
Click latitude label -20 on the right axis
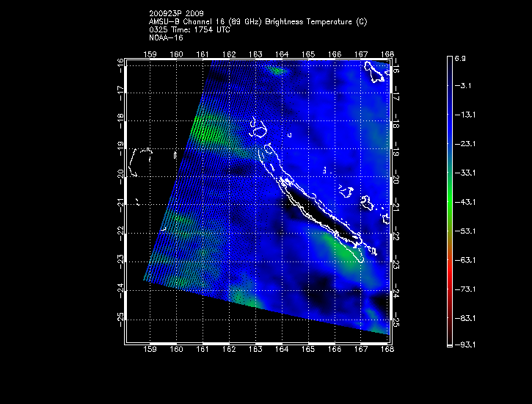pos(396,177)
